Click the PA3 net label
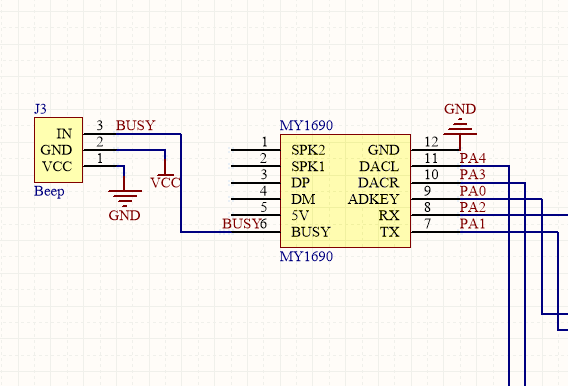Viewport: 568px width, 386px height. click(x=473, y=175)
